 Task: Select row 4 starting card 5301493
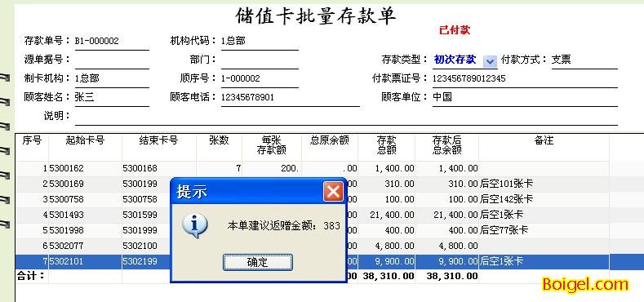click(x=312, y=215)
